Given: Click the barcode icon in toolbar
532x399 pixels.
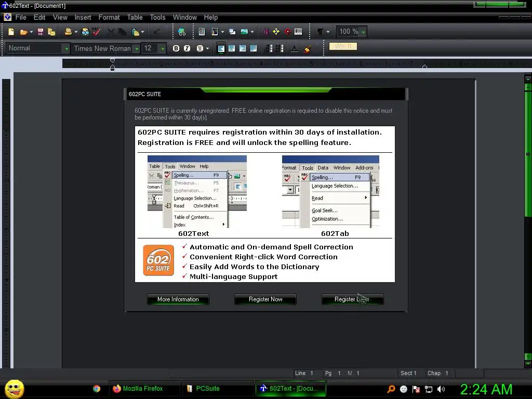Looking at the screenshot, I should click(x=298, y=32).
